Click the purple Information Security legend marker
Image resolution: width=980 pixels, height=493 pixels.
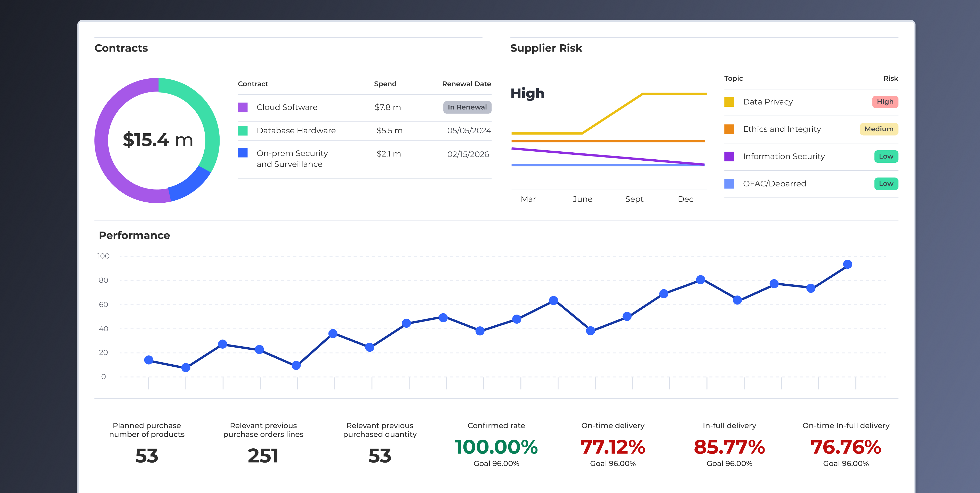coord(730,156)
